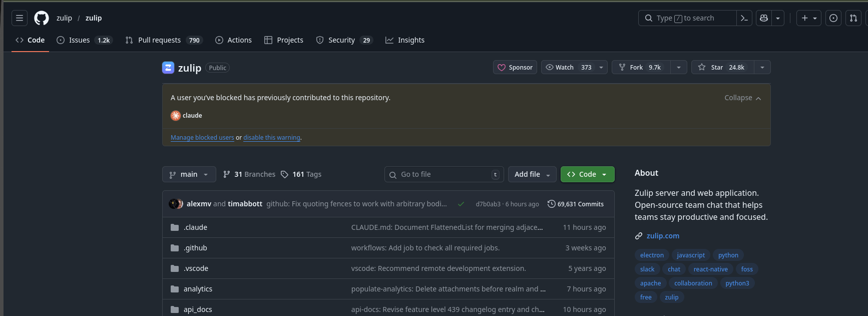
Task: Select the foss topic tag
Action: click(x=747, y=269)
